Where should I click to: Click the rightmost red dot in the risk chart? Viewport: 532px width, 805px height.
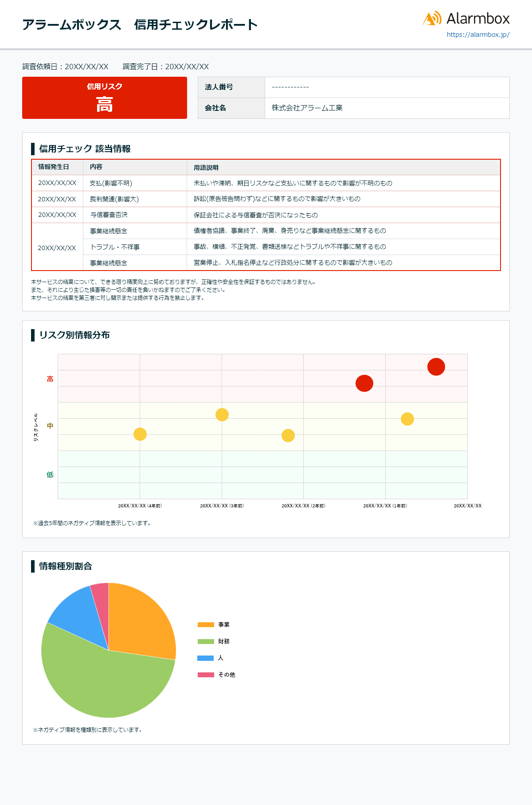click(436, 367)
